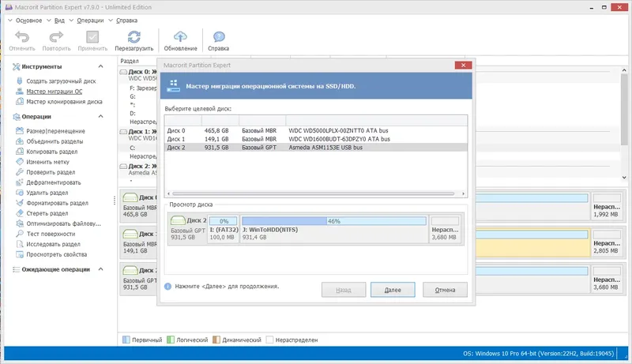Open Мастер клонирования диска wizard

[64, 102]
